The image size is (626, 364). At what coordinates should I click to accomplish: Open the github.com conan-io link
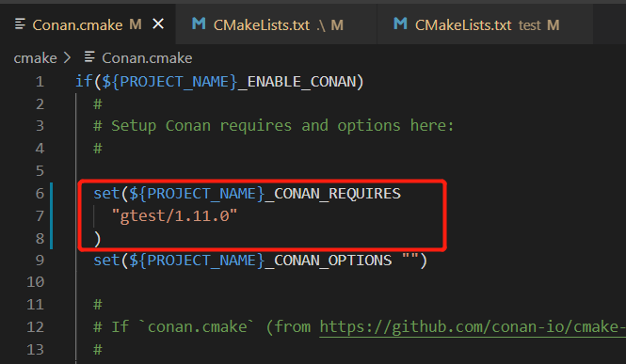coord(473,327)
